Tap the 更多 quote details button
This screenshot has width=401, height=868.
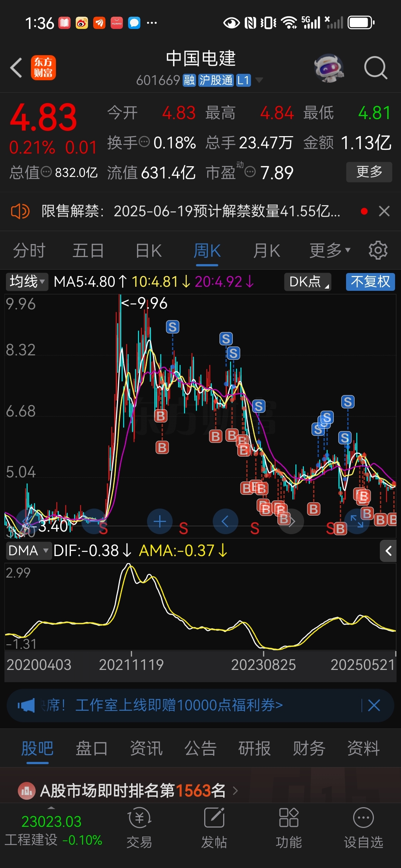[369, 172]
